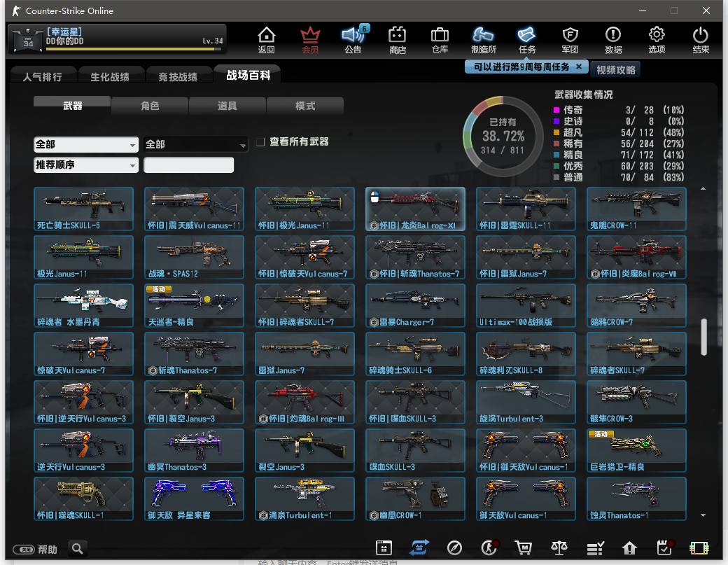This screenshot has width=728, height=565.
Task: Select the 旋涡Turbulent-3 weapon card
Action: 526,402
